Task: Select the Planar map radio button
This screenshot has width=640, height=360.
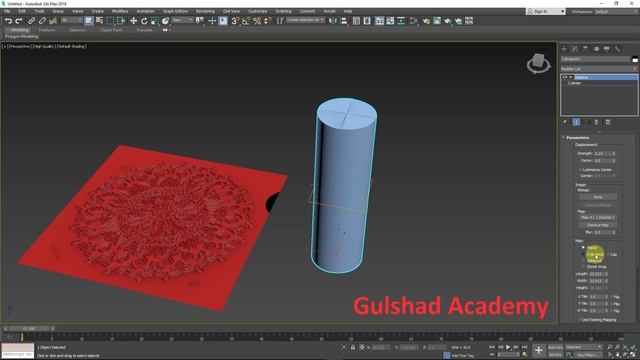Action: pos(583,247)
